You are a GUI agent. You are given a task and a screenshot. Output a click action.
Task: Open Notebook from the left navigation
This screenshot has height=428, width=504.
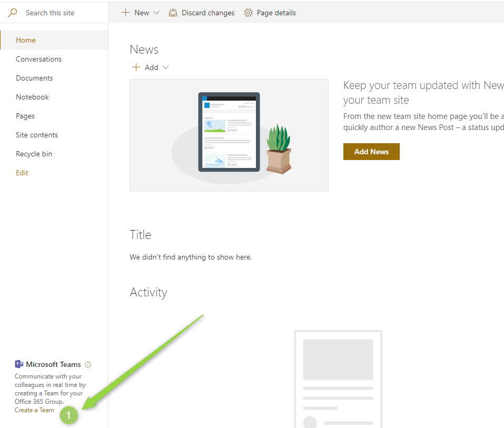click(32, 97)
